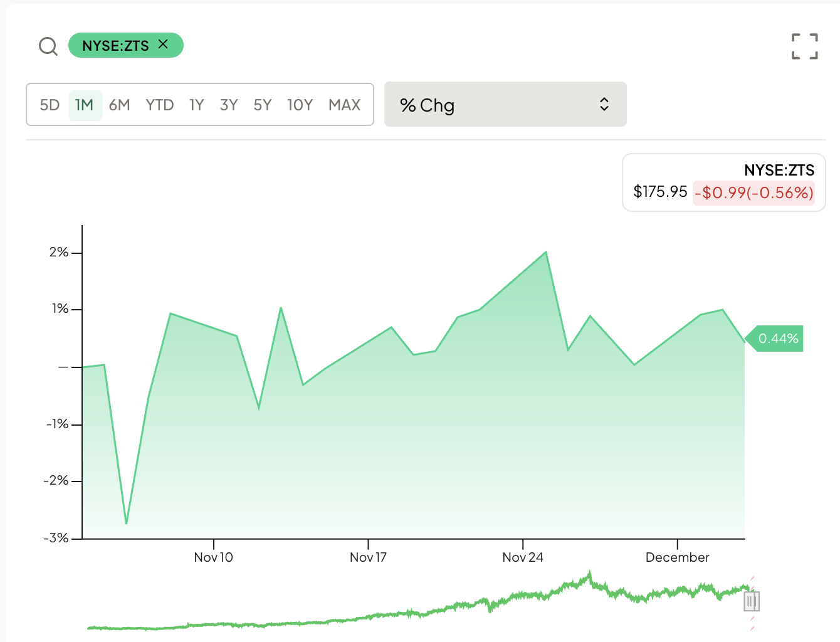The image size is (840, 642).
Task: Switch to the YTD range
Action: click(x=160, y=105)
